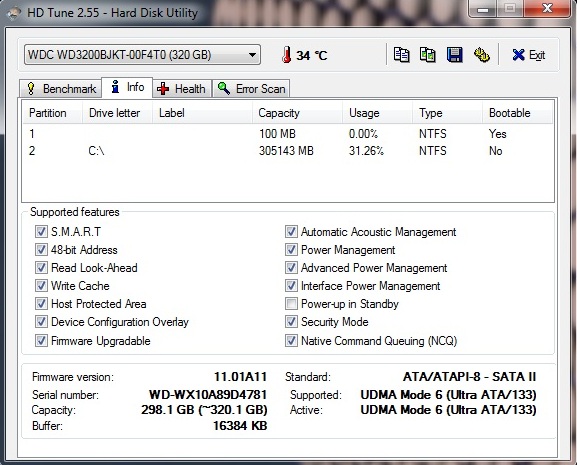Click the copy screenshot to clipboard icon
Screen dimensions: 577x465
point(428,55)
